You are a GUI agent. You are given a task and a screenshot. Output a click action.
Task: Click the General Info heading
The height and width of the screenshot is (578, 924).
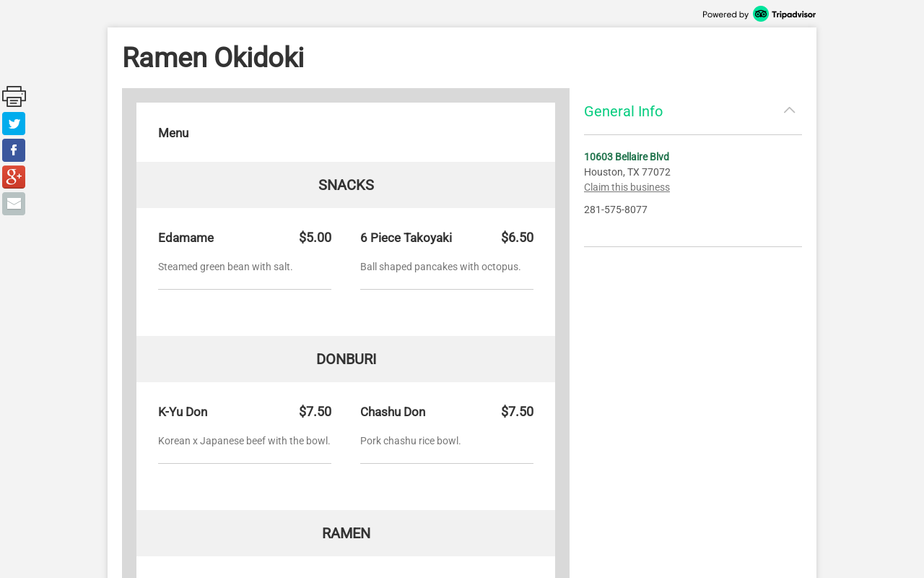(623, 111)
